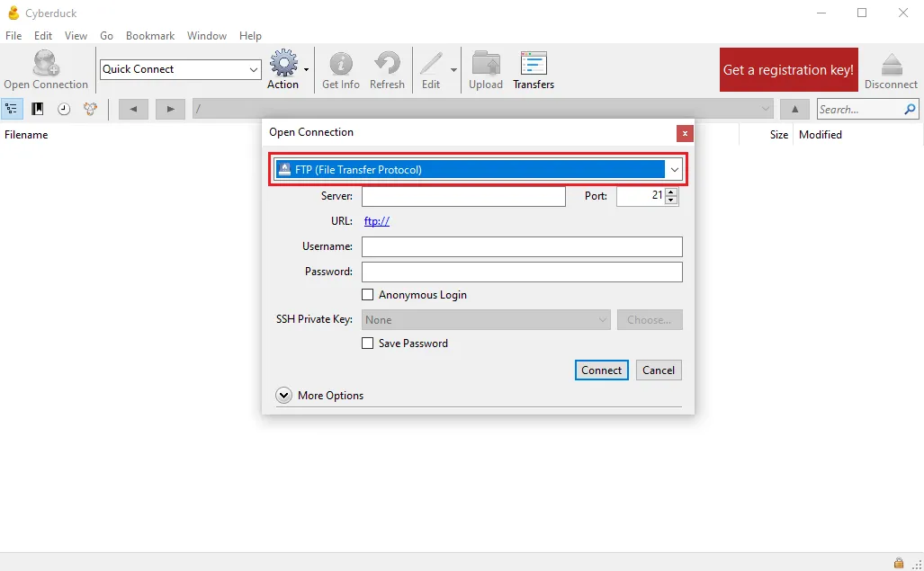924x571 pixels.
Task: Open the Help menu
Action: (250, 35)
